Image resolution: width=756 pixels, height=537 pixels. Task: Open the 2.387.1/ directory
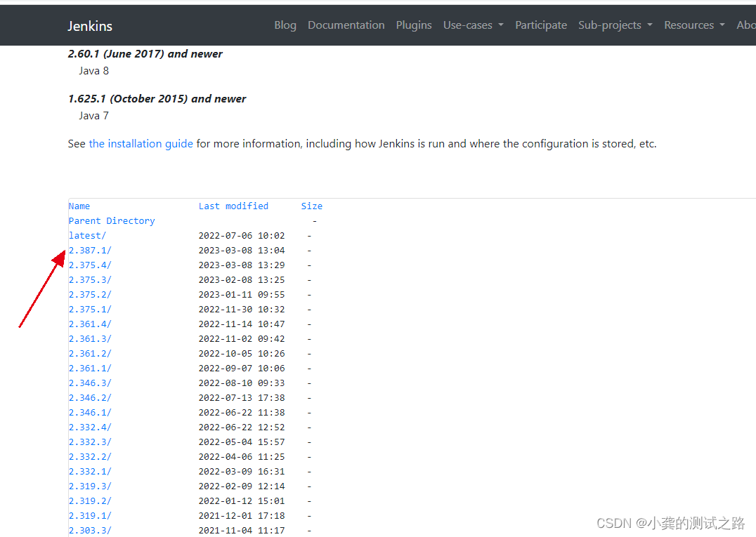(x=90, y=251)
